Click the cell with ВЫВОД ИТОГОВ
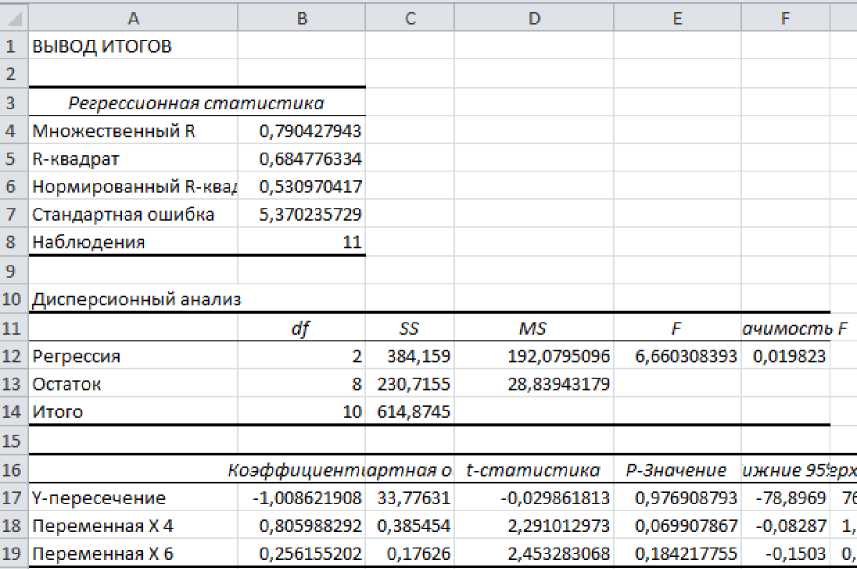 (x=102, y=46)
